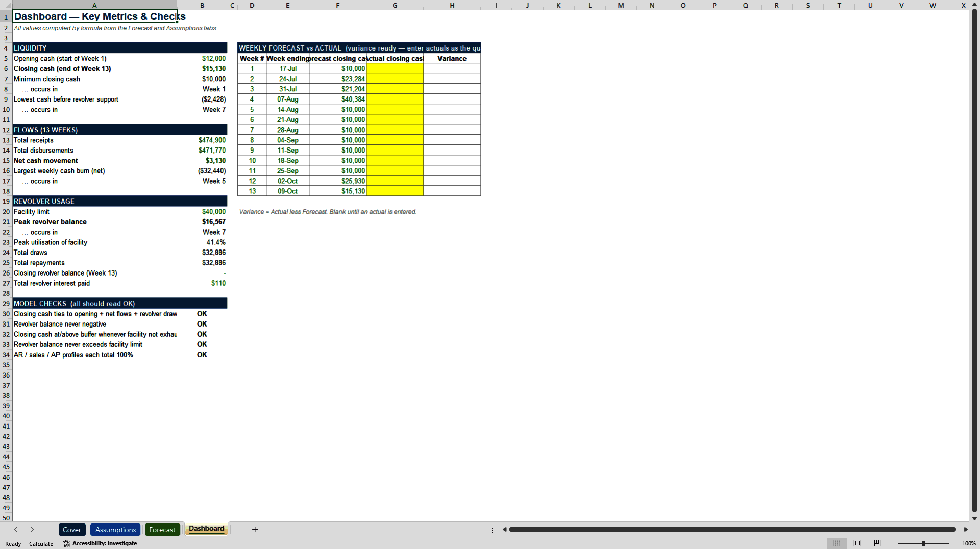Add a new sheet with the plus button
The image size is (980, 549).
(255, 530)
